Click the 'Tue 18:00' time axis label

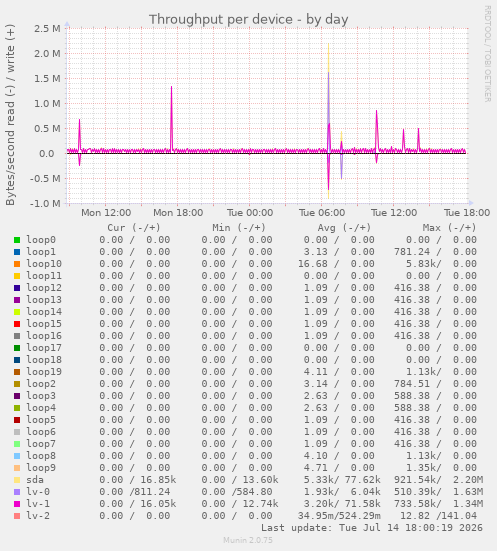coord(467,213)
